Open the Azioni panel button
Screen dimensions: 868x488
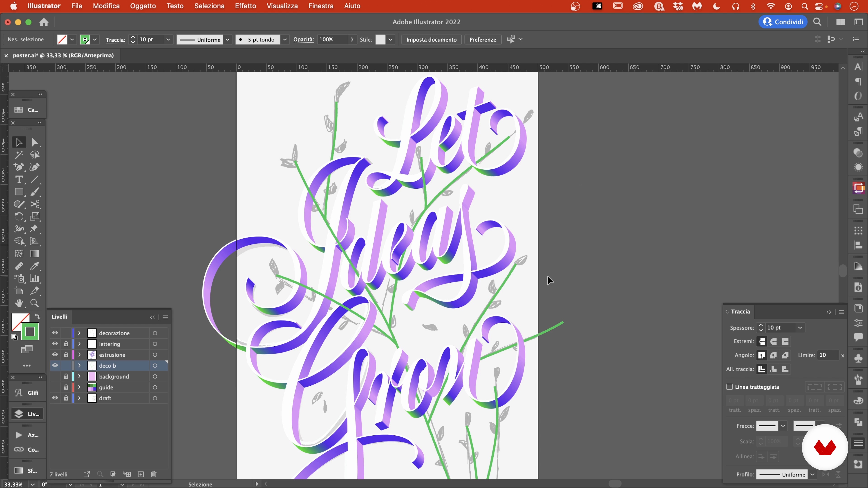pyautogui.click(x=27, y=435)
